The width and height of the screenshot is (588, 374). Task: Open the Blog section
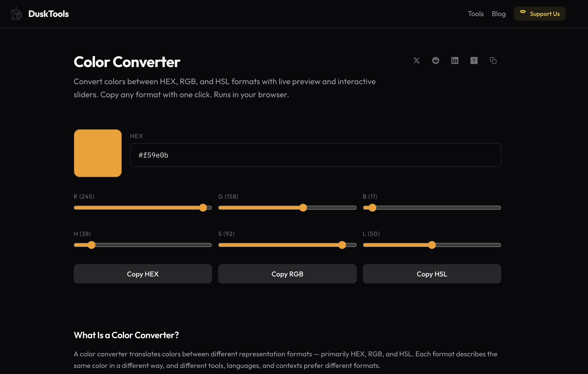click(498, 14)
